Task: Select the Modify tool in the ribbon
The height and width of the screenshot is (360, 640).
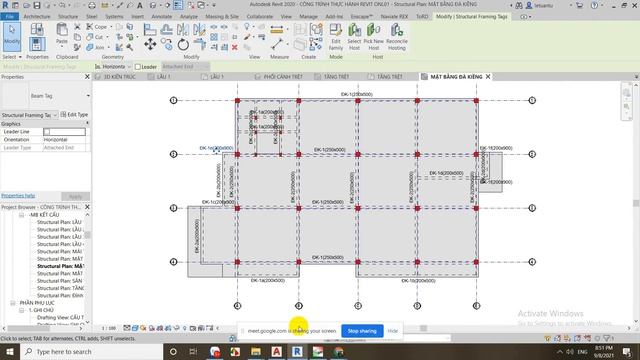Action: pyautogui.click(x=11, y=36)
